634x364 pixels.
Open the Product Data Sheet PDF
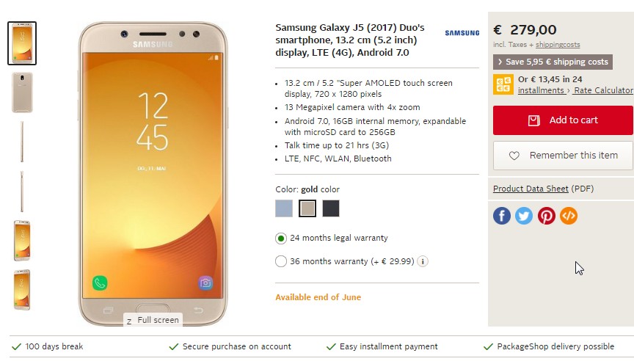point(531,189)
